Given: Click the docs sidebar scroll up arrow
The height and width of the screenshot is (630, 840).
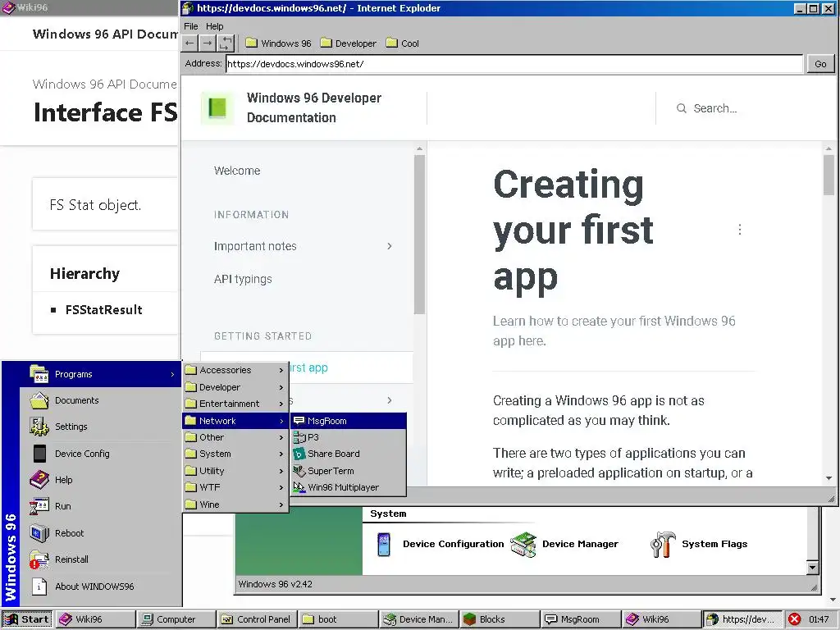Looking at the screenshot, I should 419,149.
